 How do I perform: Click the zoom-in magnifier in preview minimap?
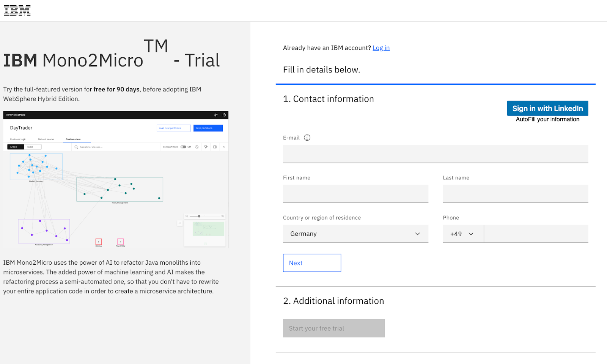tap(223, 216)
